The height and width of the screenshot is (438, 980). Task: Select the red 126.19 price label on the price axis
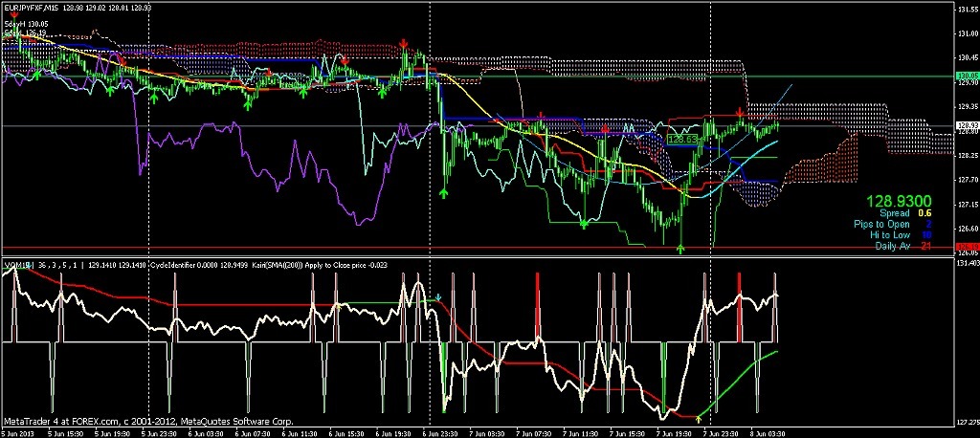coord(967,248)
